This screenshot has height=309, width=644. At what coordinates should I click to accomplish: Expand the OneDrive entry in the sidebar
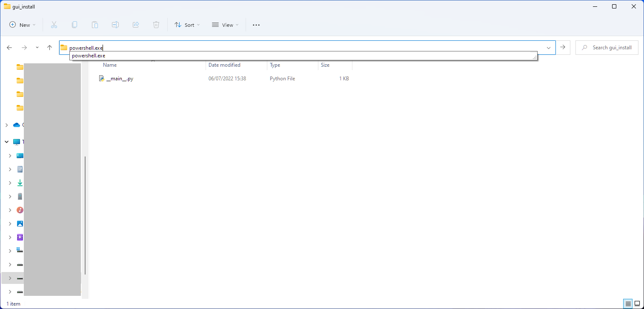tap(6, 125)
